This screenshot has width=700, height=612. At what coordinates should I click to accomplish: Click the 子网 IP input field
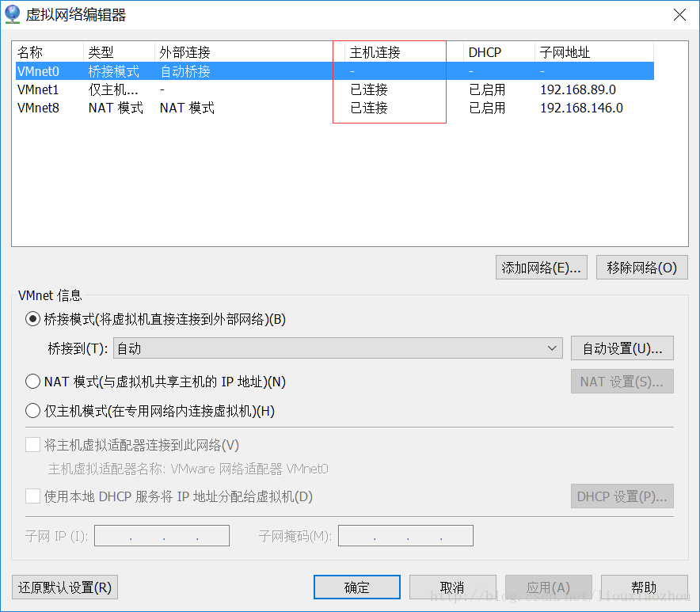(x=162, y=535)
